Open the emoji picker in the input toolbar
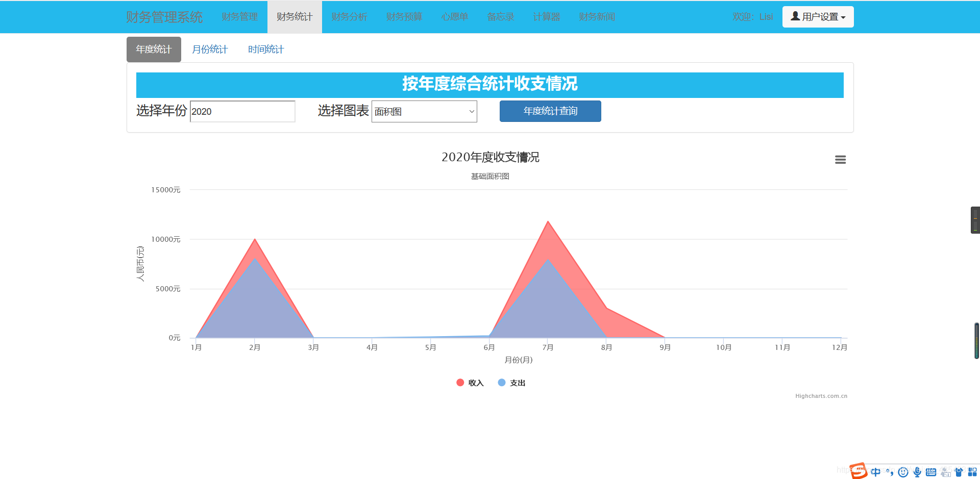Image resolution: width=980 pixels, height=479 pixels. coord(903,472)
